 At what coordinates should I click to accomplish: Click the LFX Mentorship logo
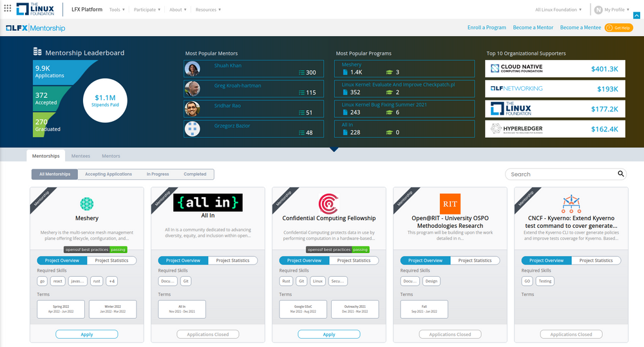point(35,28)
